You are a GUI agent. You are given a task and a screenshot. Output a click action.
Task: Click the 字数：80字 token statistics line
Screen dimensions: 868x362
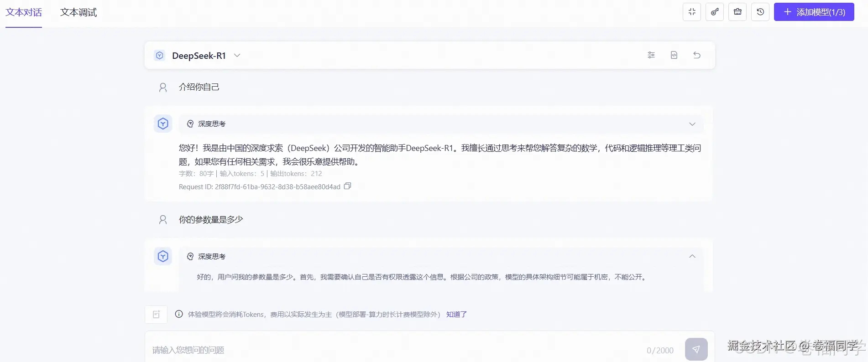[251, 174]
